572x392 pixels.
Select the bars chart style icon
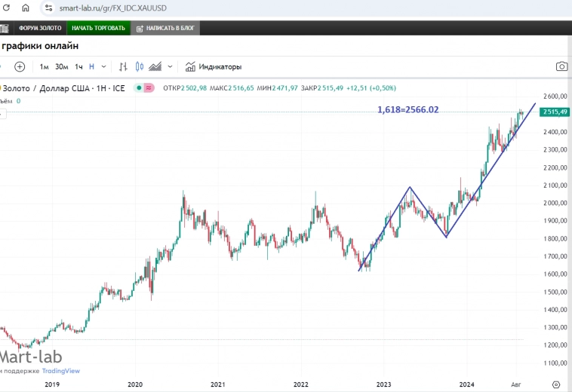coord(124,66)
